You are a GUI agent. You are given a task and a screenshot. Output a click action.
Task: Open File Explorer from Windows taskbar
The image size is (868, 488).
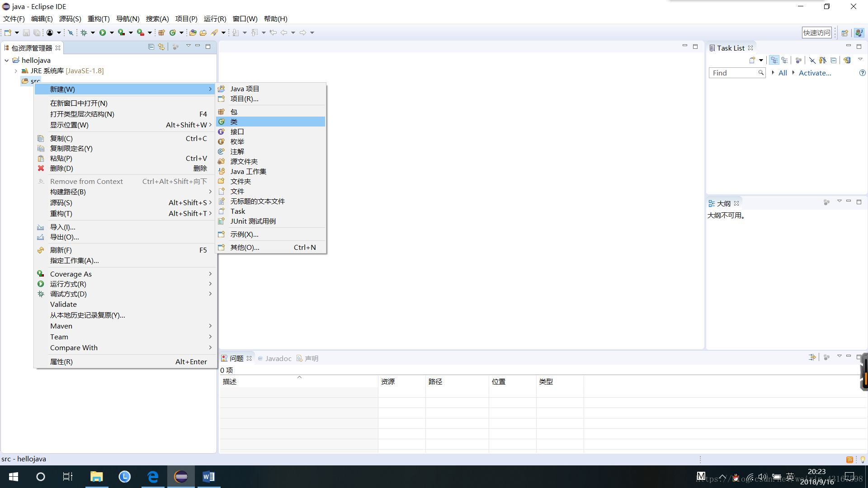(x=96, y=477)
